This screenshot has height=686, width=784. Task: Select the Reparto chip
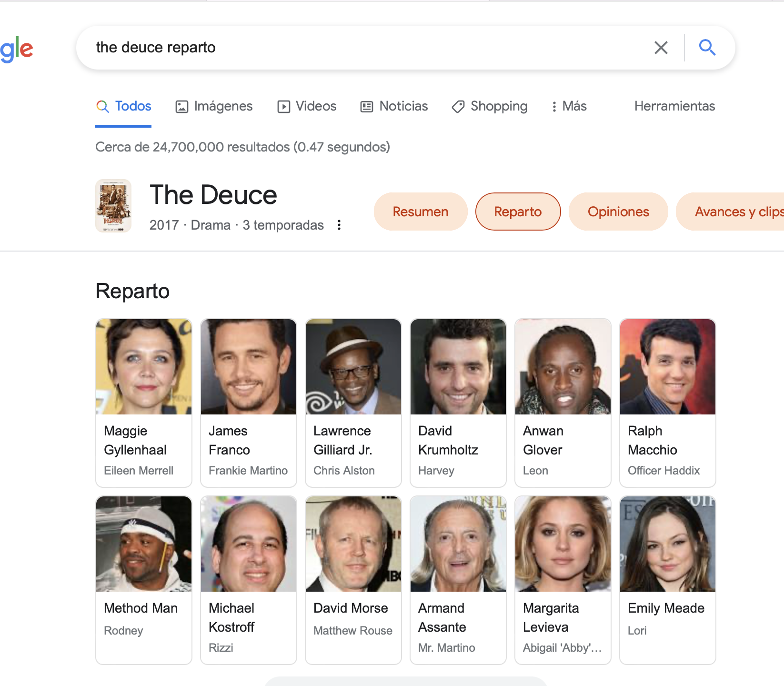518,212
